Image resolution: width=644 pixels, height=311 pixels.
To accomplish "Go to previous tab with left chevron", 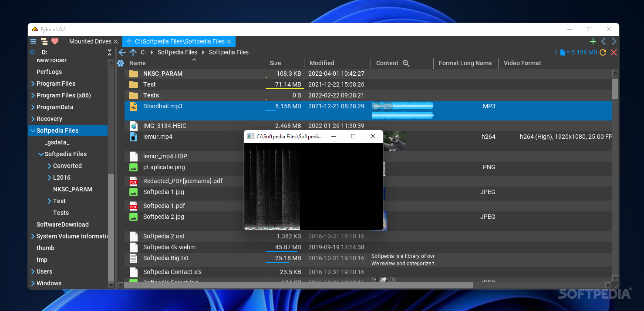I will pyautogui.click(x=604, y=41).
